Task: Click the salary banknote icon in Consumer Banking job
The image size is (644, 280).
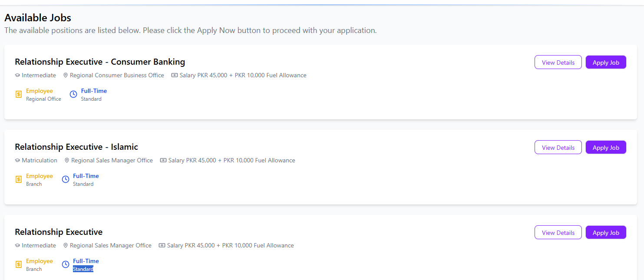Action: (175, 76)
